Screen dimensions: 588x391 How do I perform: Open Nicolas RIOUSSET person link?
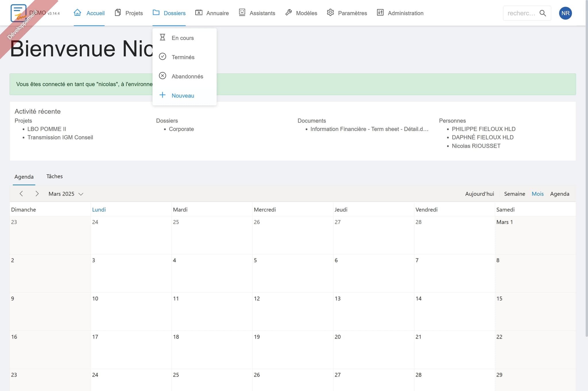coord(476,146)
